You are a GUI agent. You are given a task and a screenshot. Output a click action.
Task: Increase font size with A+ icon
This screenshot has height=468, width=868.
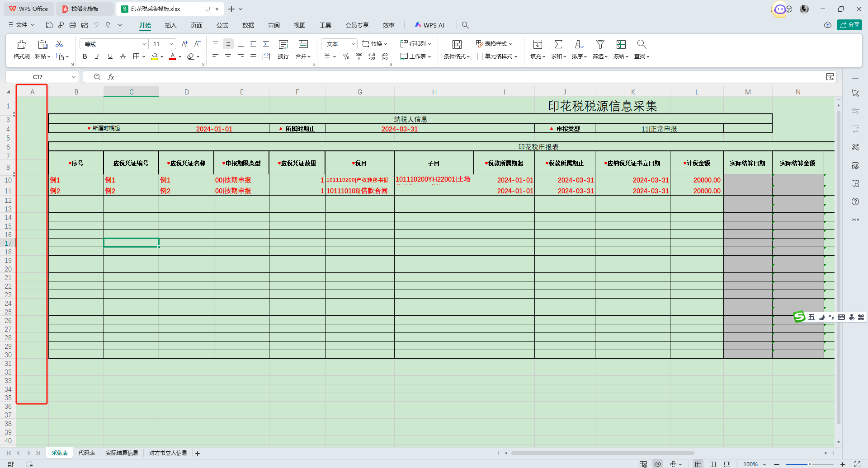[184, 44]
